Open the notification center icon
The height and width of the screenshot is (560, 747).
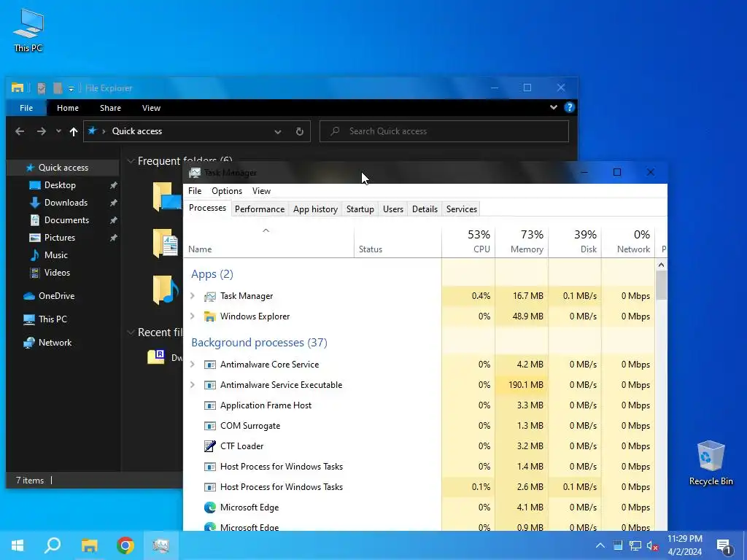coord(724,546)
